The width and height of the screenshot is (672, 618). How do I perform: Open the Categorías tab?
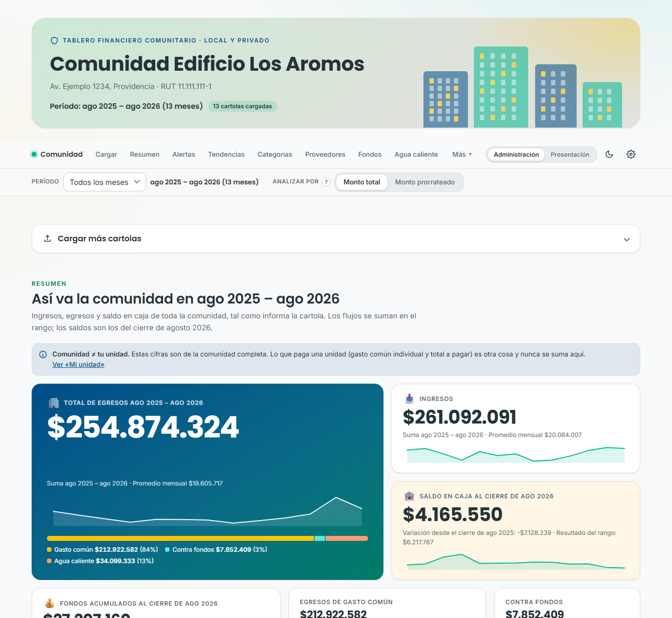(275, 154)
